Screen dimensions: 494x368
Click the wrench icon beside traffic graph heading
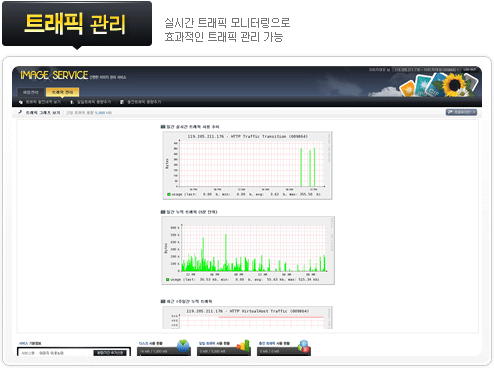click(x=20, y=112)
